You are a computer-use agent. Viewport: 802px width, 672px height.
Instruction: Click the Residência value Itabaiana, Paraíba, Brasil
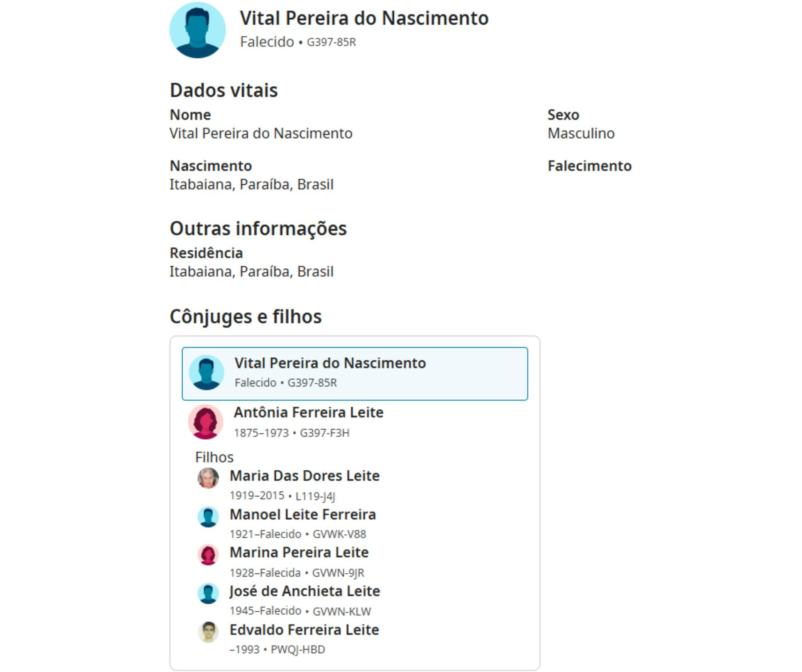[x=251, y=272]
